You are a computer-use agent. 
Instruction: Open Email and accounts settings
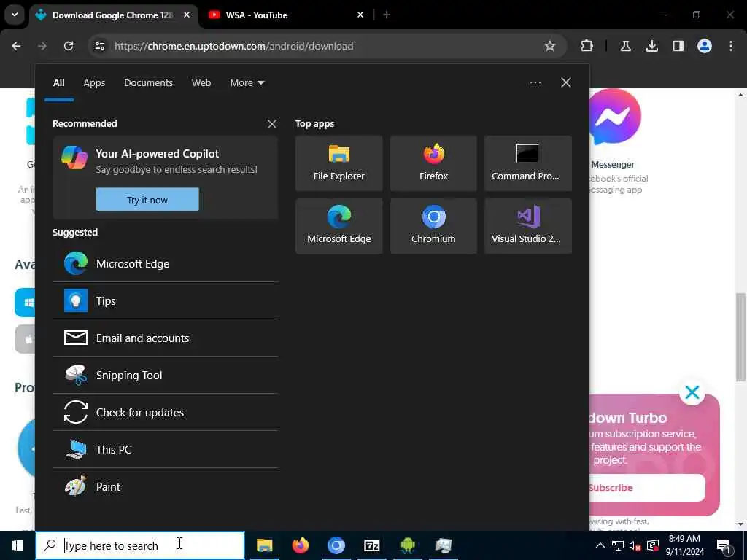(x=165, y=338)
